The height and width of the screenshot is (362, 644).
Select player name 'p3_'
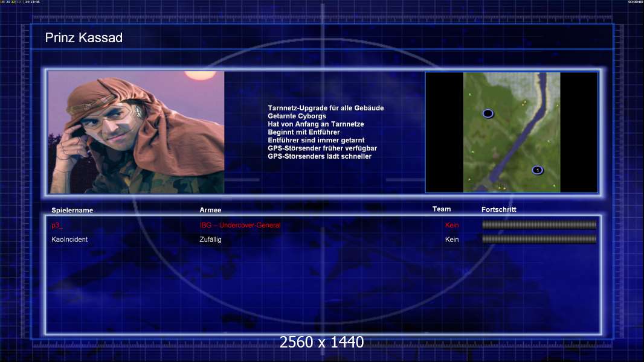(x=57, y=225)
